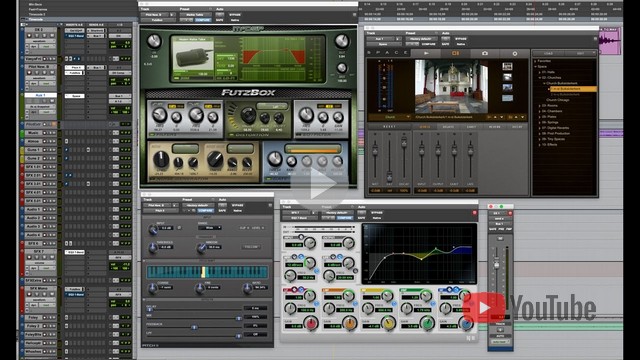This screenshot has width=640, height=360.
Task: Click the Input knob in Pitch II plugin
Action: 153,230
